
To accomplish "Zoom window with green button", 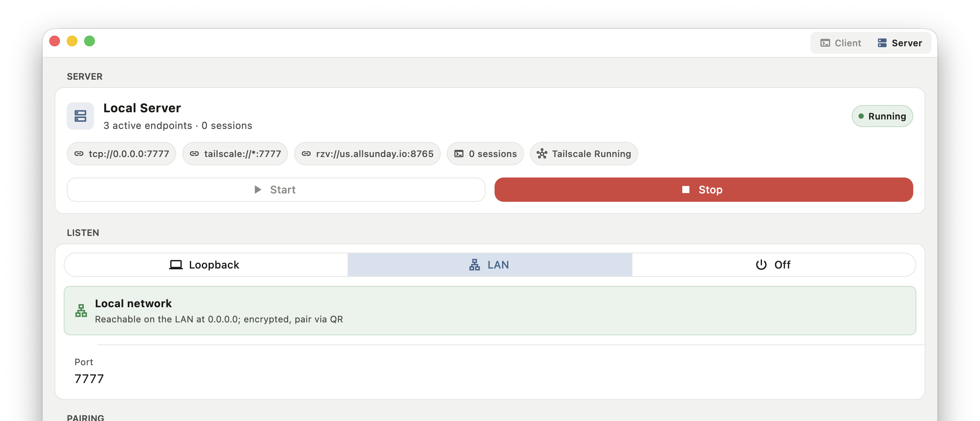I will 90,41.
